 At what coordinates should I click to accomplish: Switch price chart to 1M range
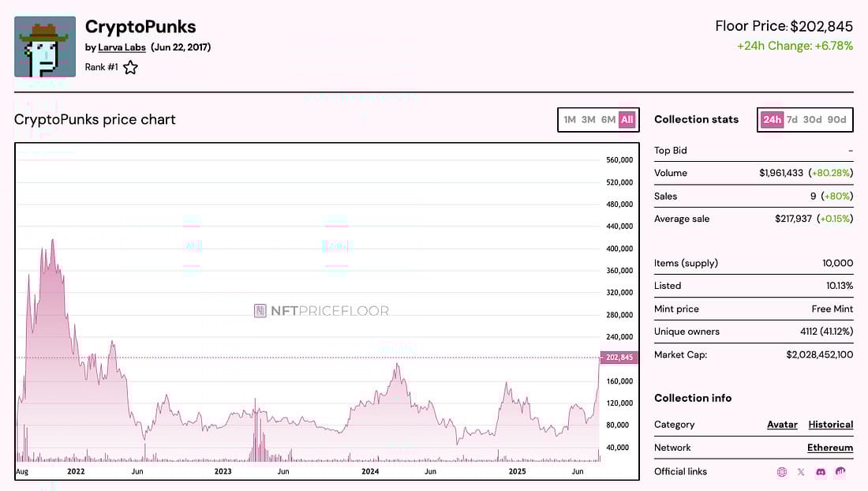[570, 119]
